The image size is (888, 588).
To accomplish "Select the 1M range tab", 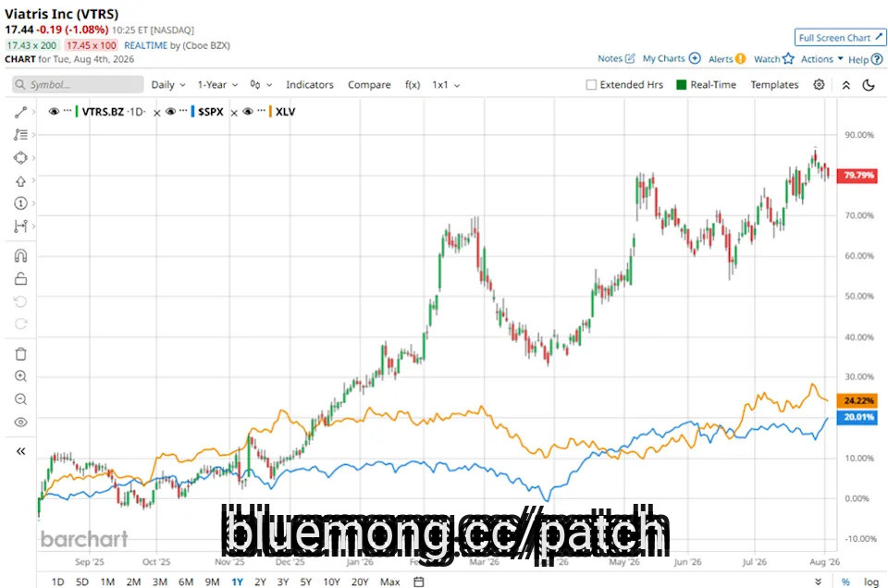I will tap(107, 582).
